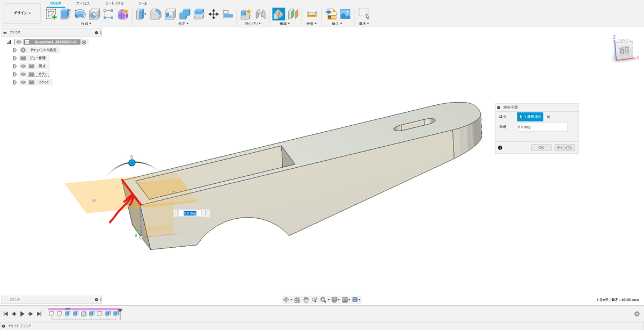Select the Revolve tool icon
Image resolution: width=644 pixels, height=330 pixels.
(x=80, y=15)
